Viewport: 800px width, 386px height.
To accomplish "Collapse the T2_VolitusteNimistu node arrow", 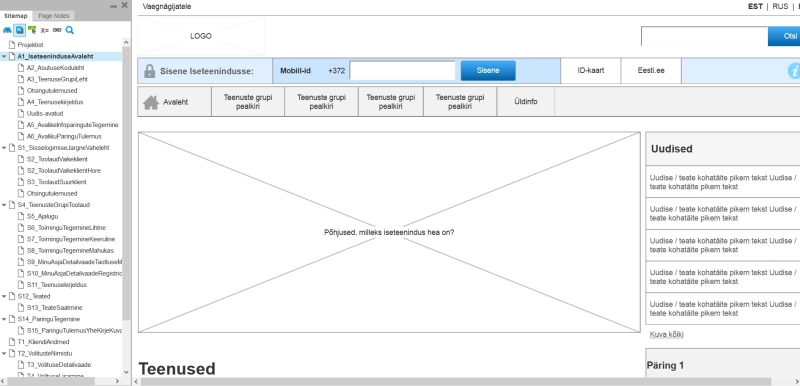I will coord(5,353).
